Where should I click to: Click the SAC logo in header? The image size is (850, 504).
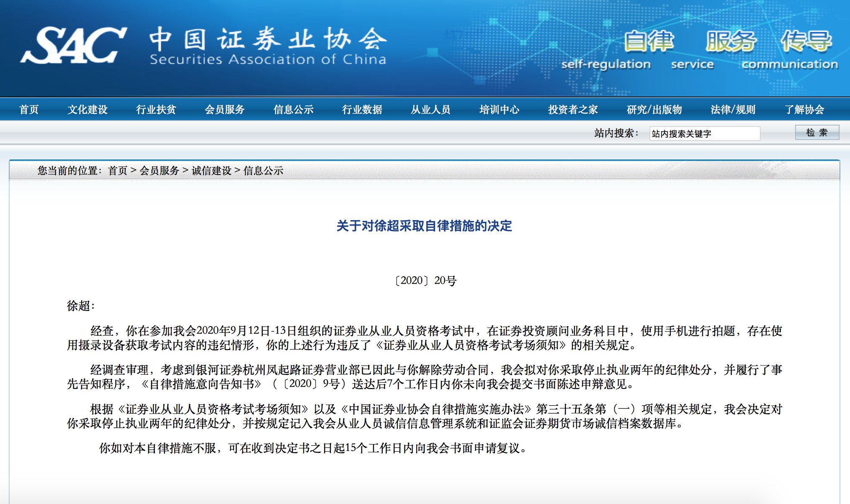pos(74,45)
